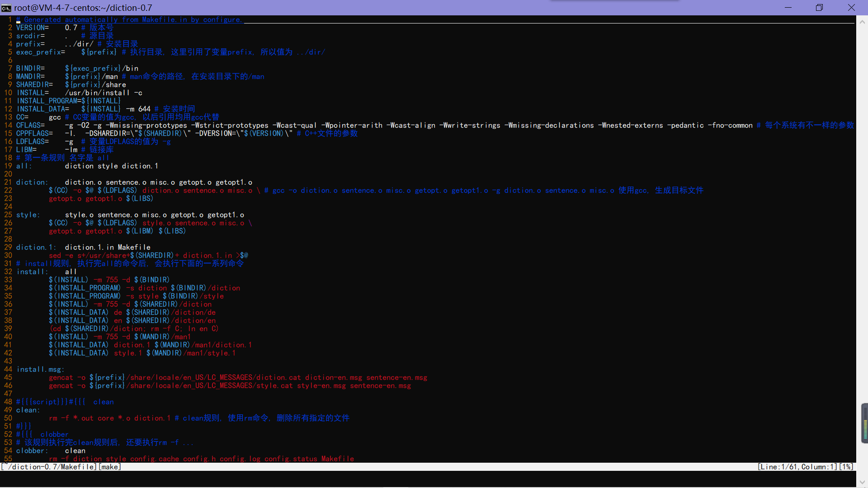The width and height of the screenshot is (868, 488).
Task: Click the scrollbar up arrow
Action: pyautogui.click(x=862, y=21)
